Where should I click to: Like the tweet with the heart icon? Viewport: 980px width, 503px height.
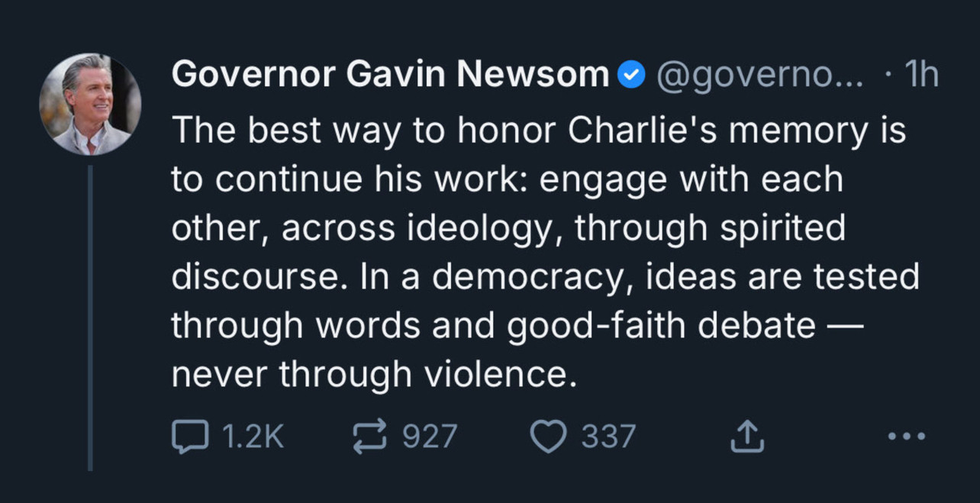[547, 437]
